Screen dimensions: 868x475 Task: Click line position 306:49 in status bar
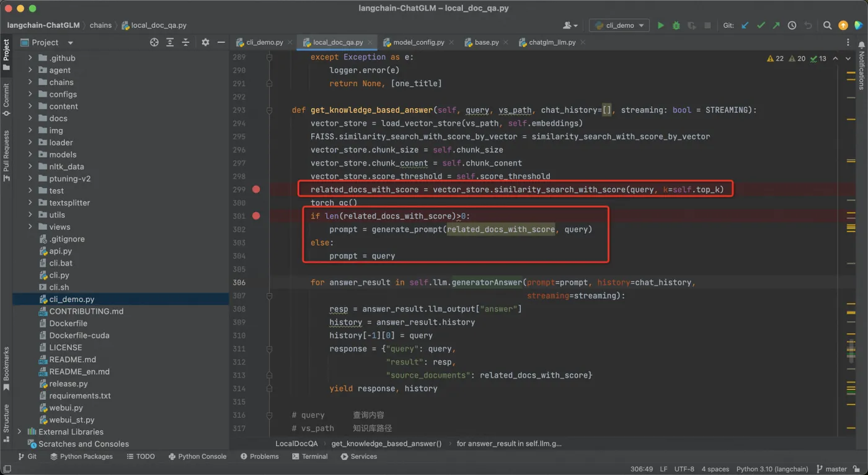coord(642,469)
